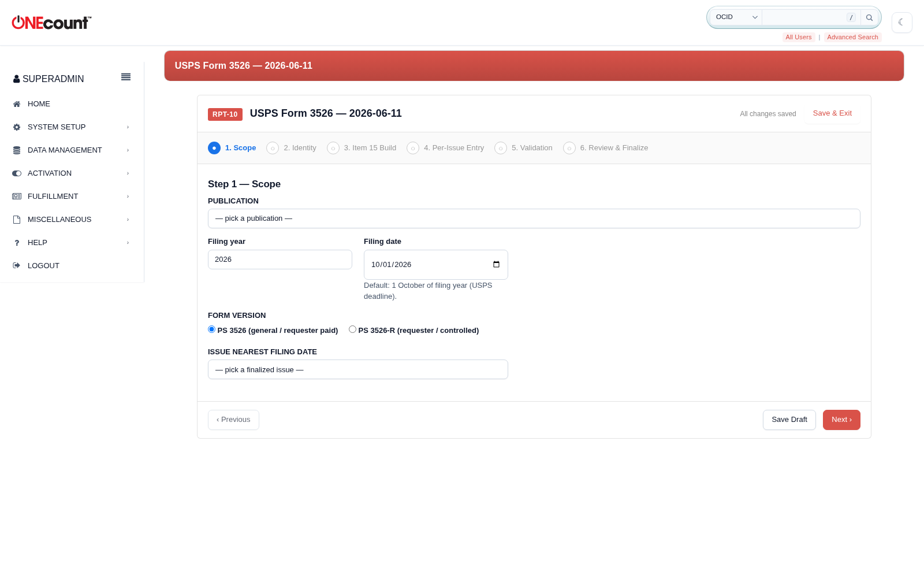Select PS 3526-R requester controlled option

tap(352, 329)
